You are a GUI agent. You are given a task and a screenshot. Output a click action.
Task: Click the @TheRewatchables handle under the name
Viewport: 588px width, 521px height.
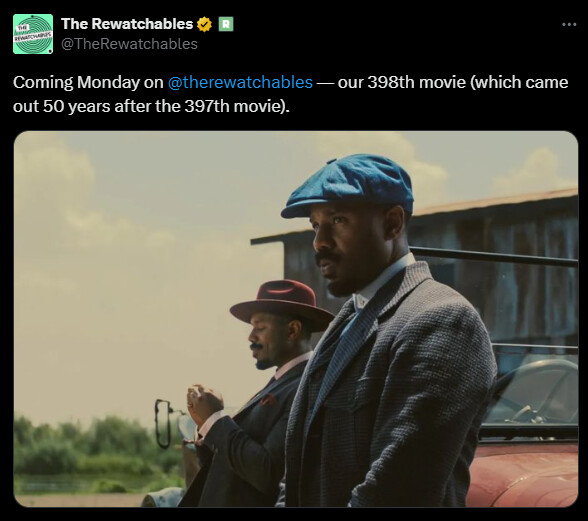pos(129,44)
